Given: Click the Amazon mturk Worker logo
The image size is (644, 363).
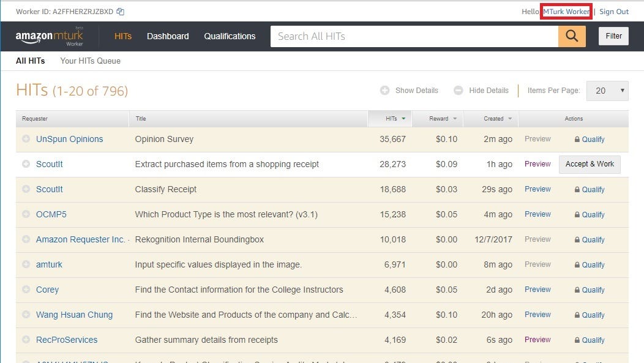Looking at the screenshot, I should coord(50,37).
